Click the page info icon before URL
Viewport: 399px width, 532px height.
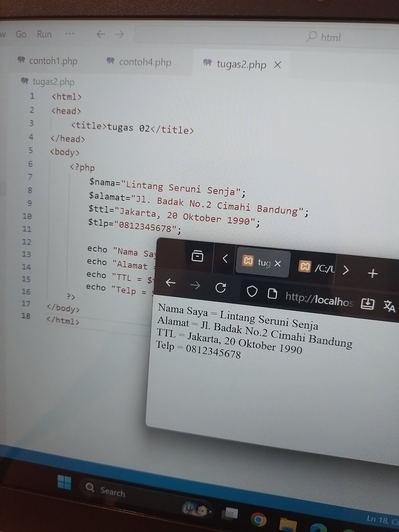pos(273,293)
